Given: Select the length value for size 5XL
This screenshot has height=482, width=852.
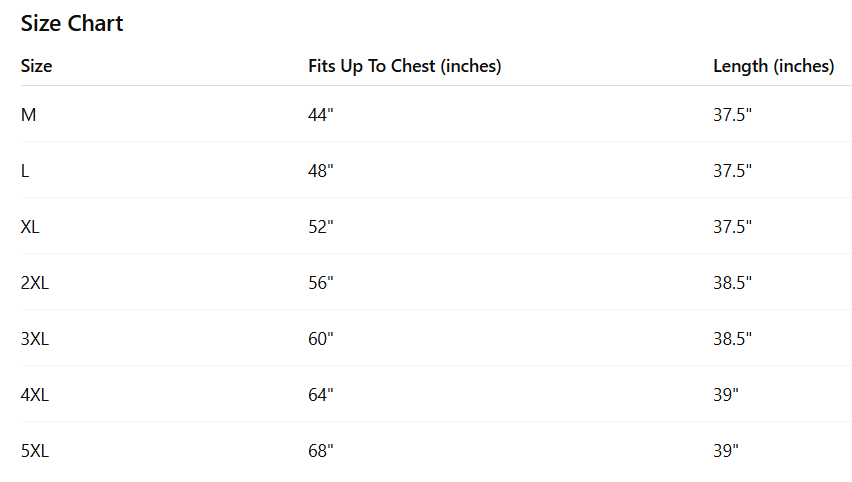Looking at the screenshot, I should tap(726, 451).
